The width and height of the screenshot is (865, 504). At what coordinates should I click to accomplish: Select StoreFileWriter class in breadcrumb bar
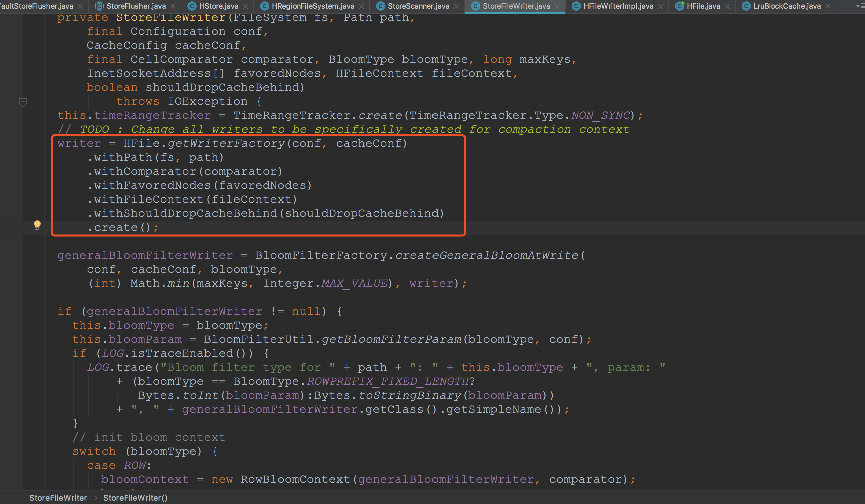coord(58,498)
